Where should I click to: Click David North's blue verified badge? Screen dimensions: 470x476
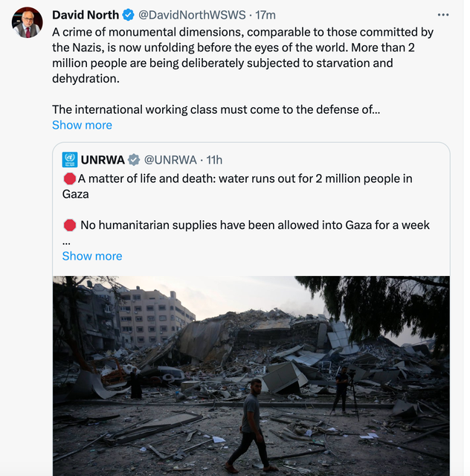128,15
